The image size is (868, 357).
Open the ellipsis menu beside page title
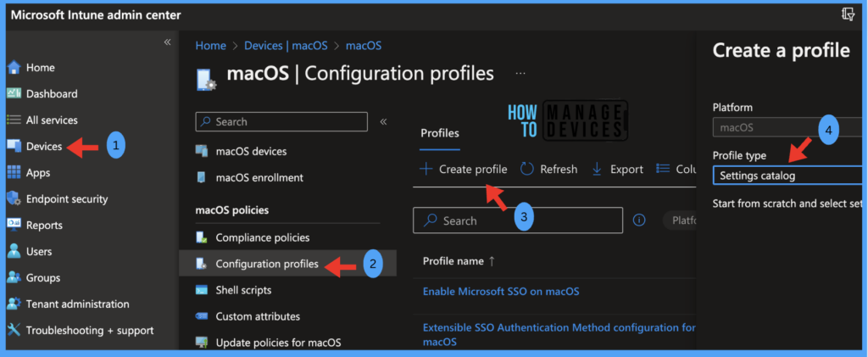520,73
